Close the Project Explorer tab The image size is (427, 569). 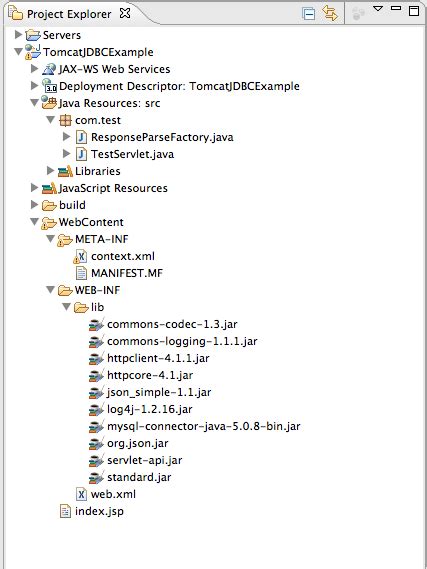[x=125, y=13]
